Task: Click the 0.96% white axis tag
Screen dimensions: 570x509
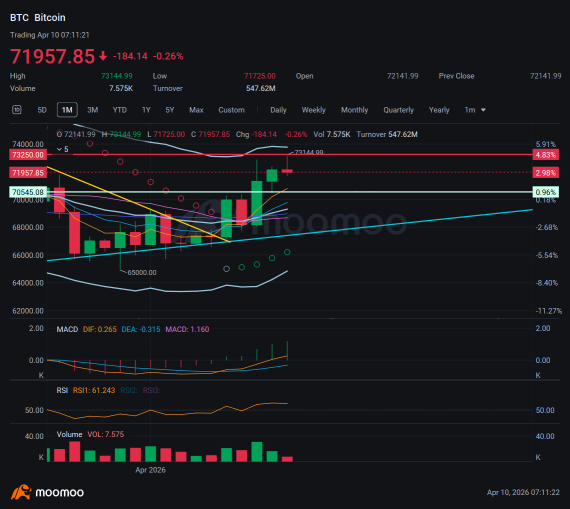Action: (546, 192)
